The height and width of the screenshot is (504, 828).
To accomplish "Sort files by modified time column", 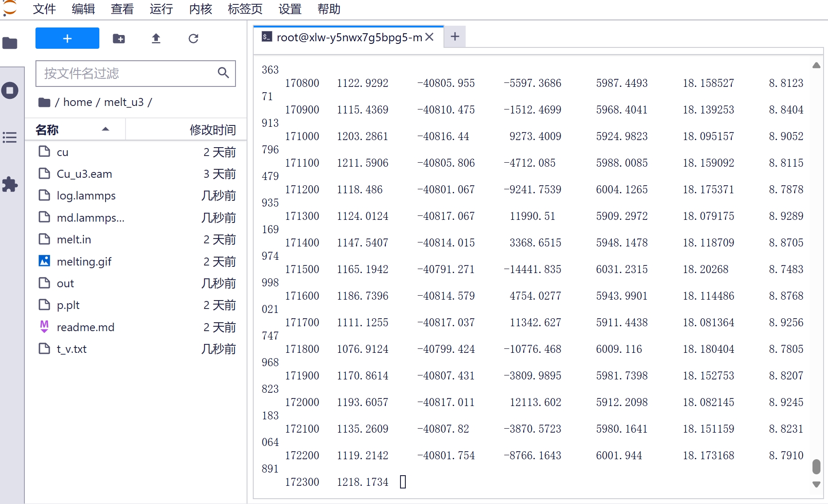I will [x=212, y=130].
